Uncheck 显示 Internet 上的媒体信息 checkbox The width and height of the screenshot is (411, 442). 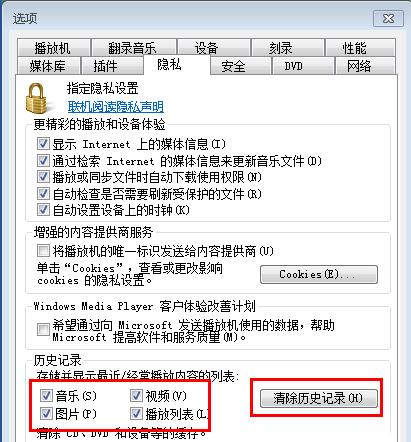[x=43, y=144]
